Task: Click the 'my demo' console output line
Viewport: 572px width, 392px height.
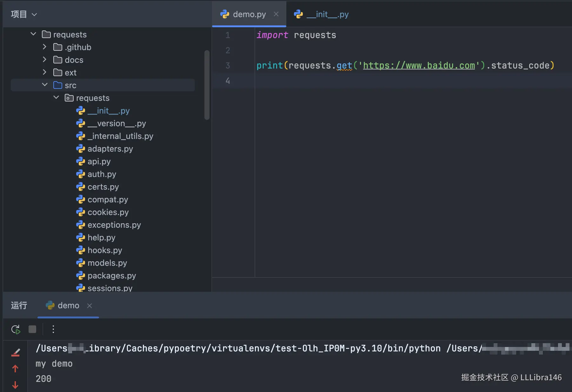Action: [54, 363]
